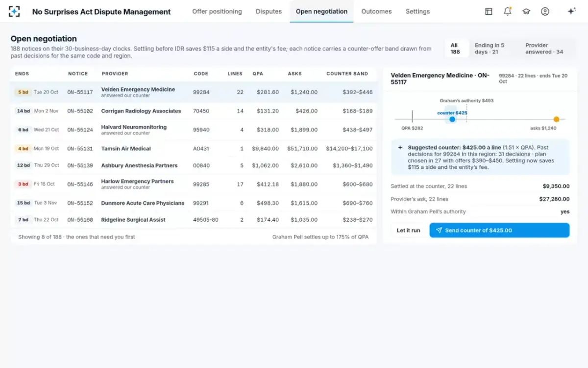Open the sparkle assistant icon

point(571,11)
